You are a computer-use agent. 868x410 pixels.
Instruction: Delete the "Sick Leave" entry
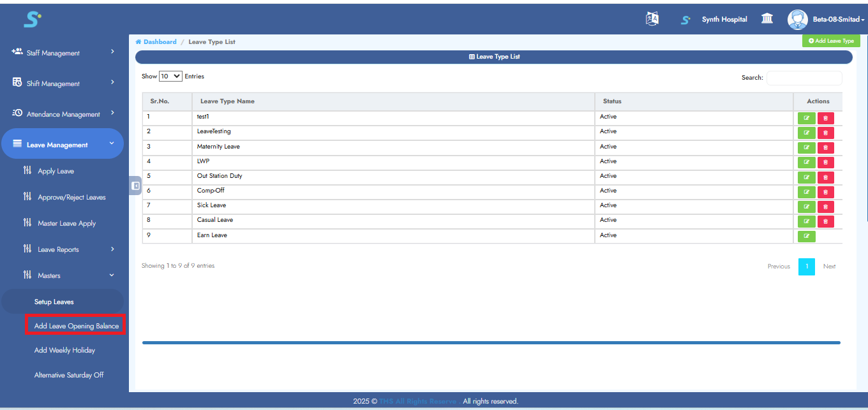pos(825,206)
